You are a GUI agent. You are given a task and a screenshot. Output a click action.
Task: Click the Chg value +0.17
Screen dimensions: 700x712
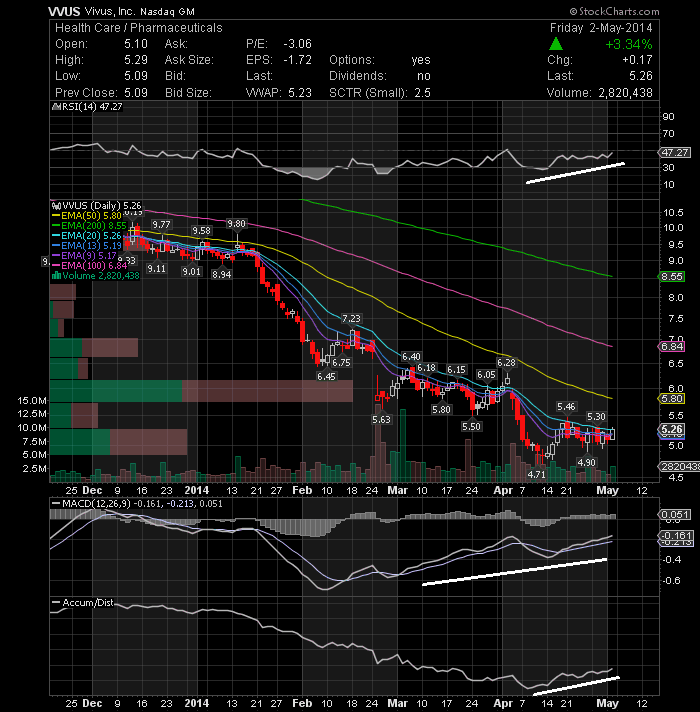click(637, 60)
